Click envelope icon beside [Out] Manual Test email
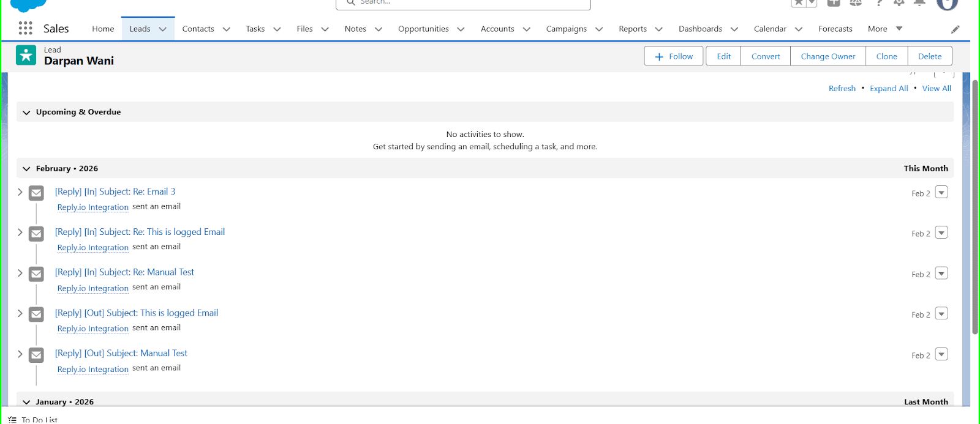Viewport: 980px width, 424px height. coord(37,355)
